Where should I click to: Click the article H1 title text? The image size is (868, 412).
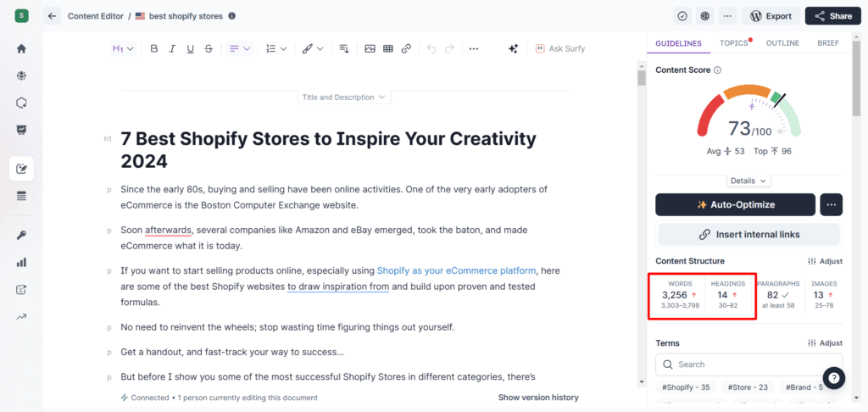coord(328,149)
